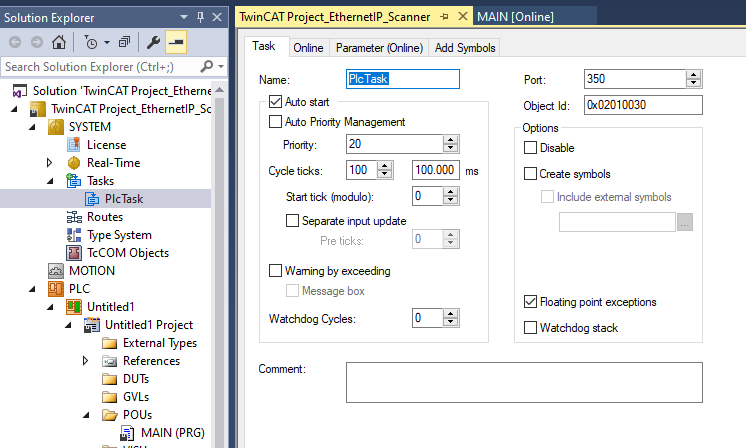Click the Solution root icon
Viewport: 746px width, 448px height.
pos(20,91)
